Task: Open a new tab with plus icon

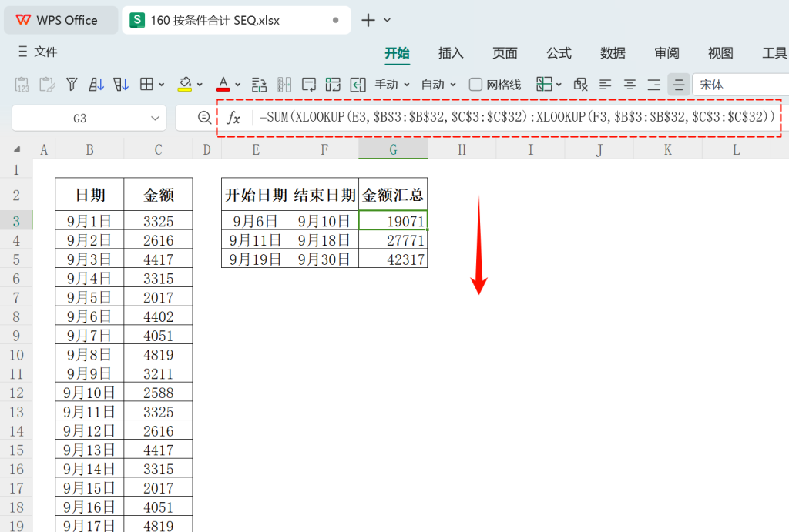Action: point(368,20)
